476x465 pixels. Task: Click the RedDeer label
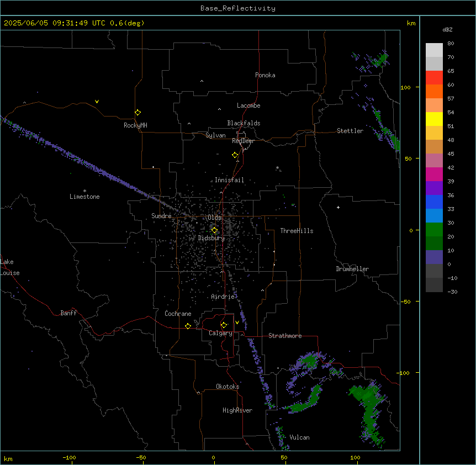pyautogui.click(x=243, y=141)
